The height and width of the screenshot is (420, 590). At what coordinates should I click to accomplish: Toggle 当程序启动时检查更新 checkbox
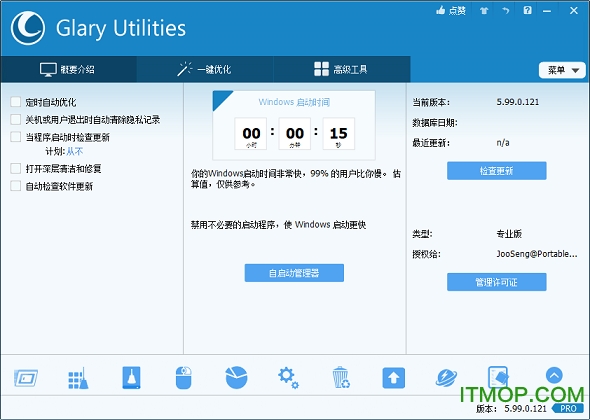coord(16,137)
